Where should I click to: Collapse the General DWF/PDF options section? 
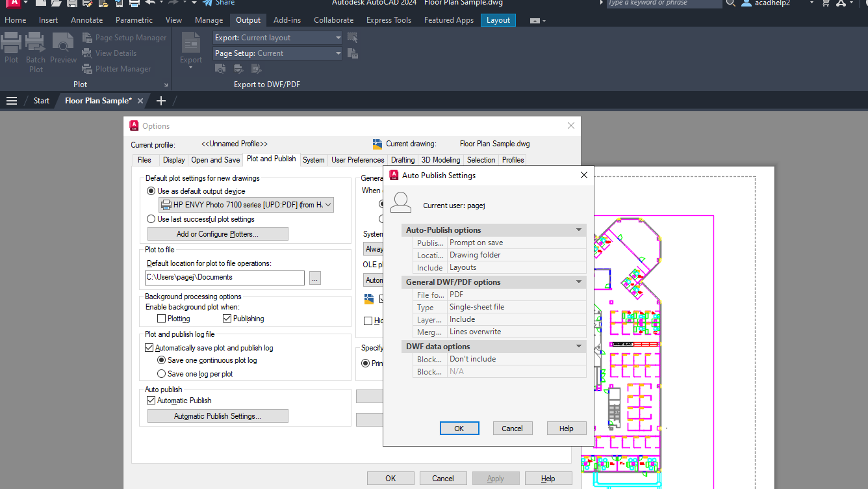coord(578,282)
